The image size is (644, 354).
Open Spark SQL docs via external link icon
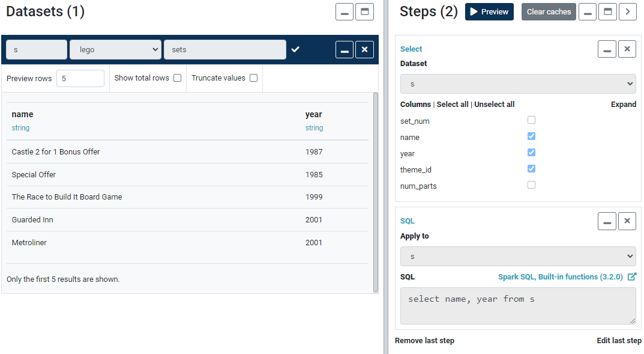click(633, 276)
